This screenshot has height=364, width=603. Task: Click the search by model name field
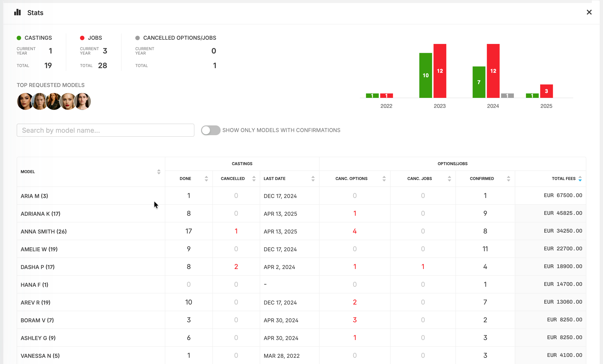point(105,130)
